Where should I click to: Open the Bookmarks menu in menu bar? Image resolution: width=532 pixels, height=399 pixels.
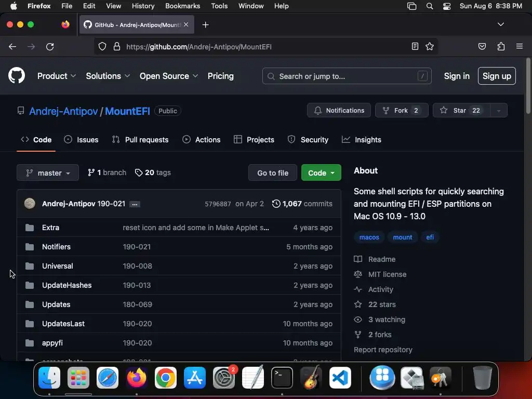point(182,6)
